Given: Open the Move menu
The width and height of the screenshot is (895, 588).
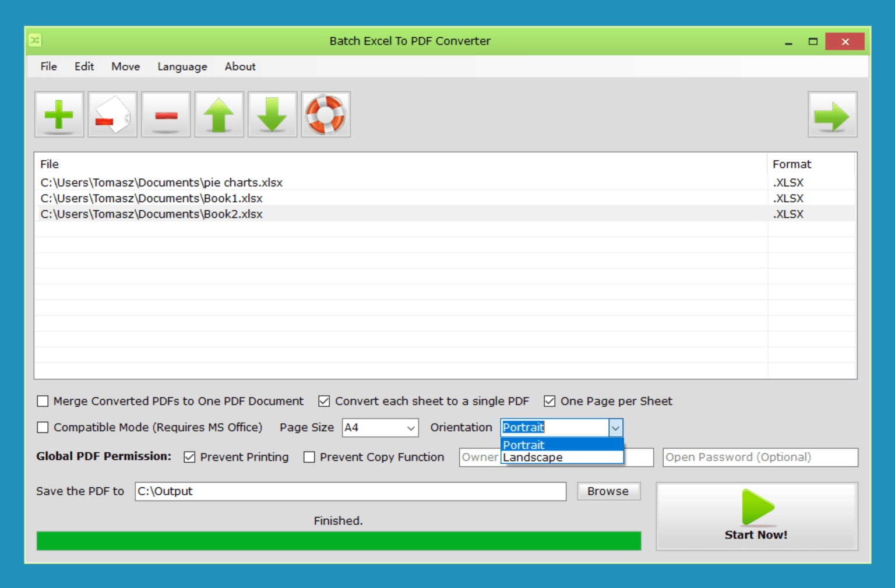Looking at the screenshot, I should point(125,66).
